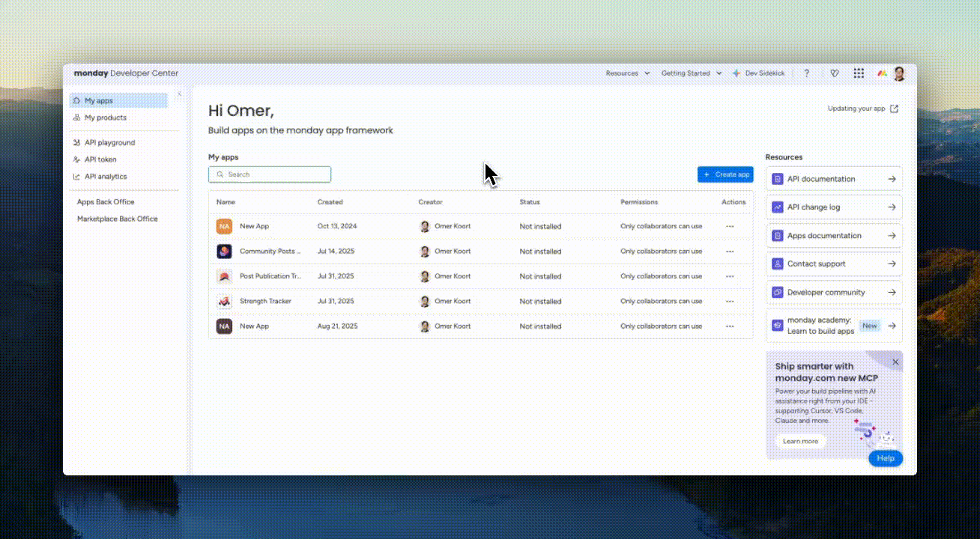Click the Status column header
This screenshot has width=980, height=539.
point(530,202)
